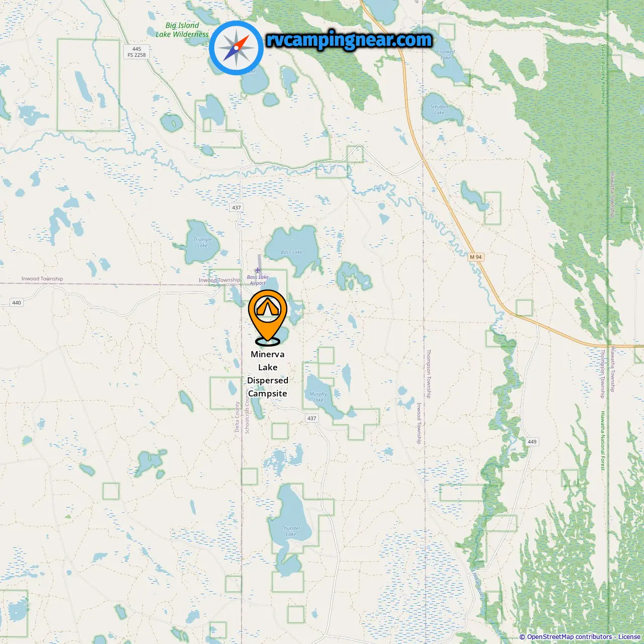Open the OpenStreetMap contributors link
The width and height of the screenshot is (644, 644).
(569, 637)
